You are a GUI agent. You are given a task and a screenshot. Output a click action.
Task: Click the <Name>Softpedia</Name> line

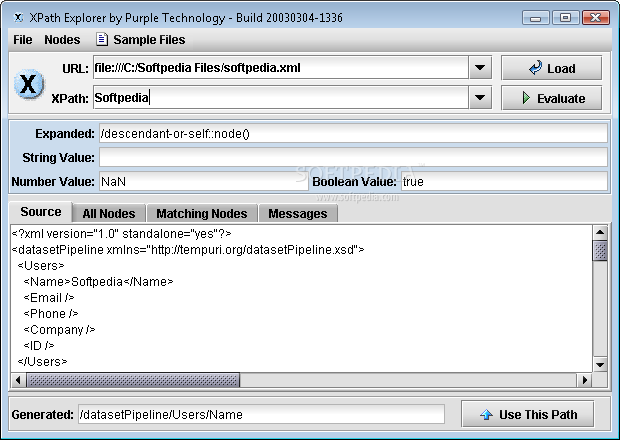point(98,281)
